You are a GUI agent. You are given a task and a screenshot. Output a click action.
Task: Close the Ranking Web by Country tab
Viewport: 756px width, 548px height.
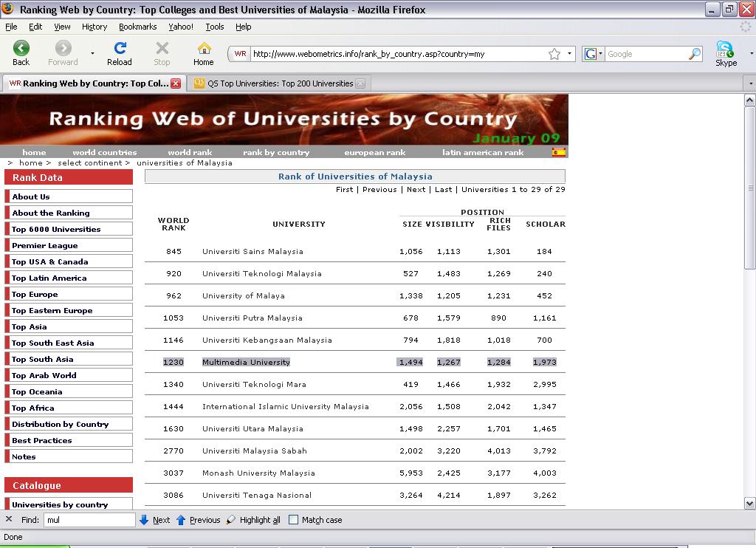coord(176,83)
